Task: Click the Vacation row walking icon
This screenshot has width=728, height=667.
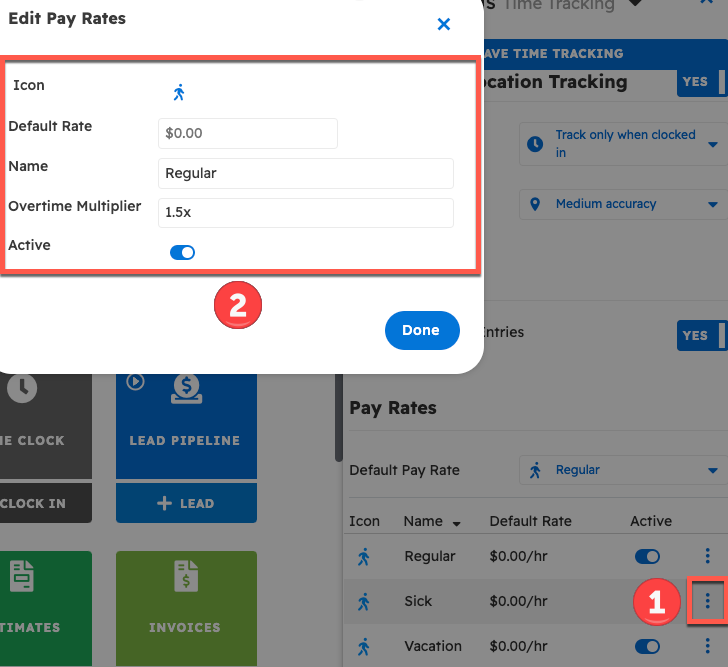Action: click(364, 646)
